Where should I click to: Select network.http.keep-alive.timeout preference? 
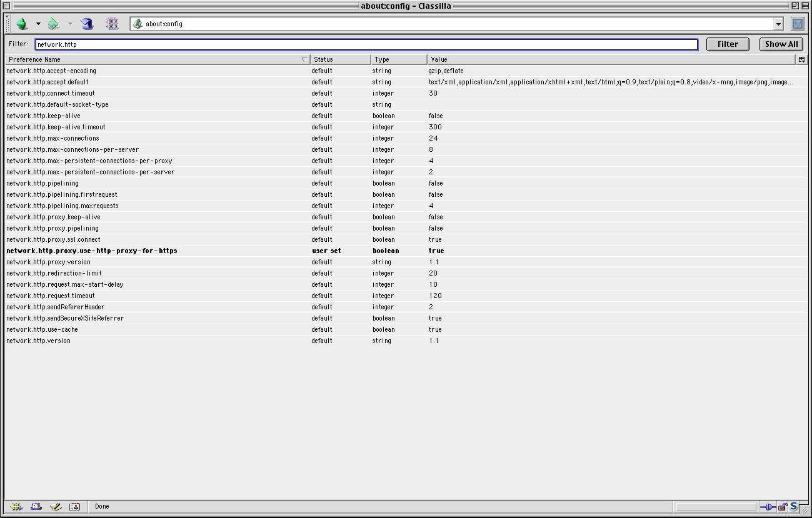tap(406, 127)
